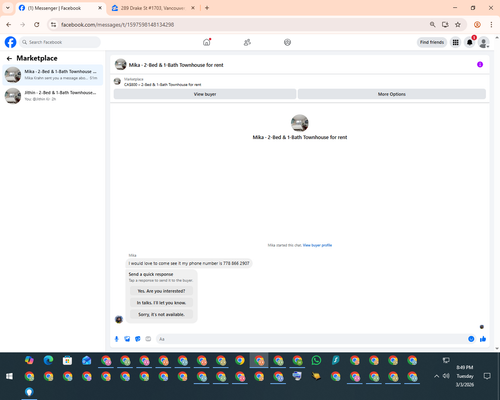The width and height of the screenshot is (500, 400).
Task: Reload the page
Action: point(37,25)
